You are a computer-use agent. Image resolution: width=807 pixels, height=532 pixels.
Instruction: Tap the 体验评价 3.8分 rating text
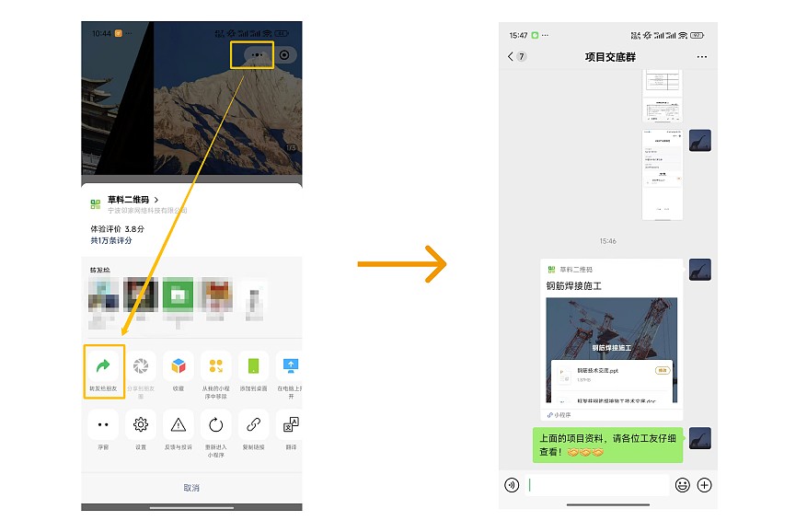click(118, 229)
